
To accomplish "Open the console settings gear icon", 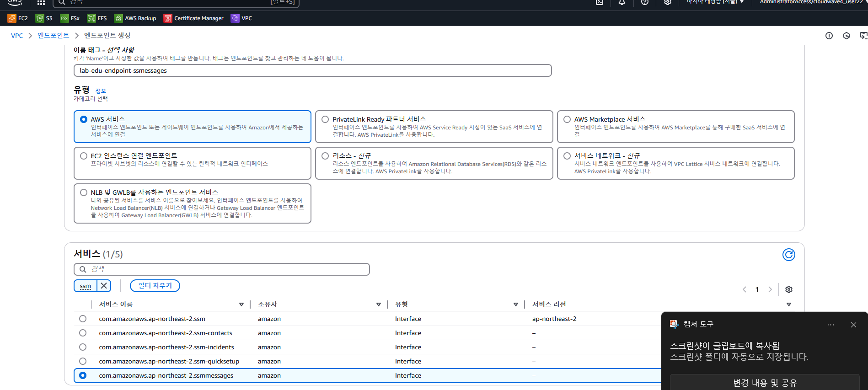I will tap(668, 2).
